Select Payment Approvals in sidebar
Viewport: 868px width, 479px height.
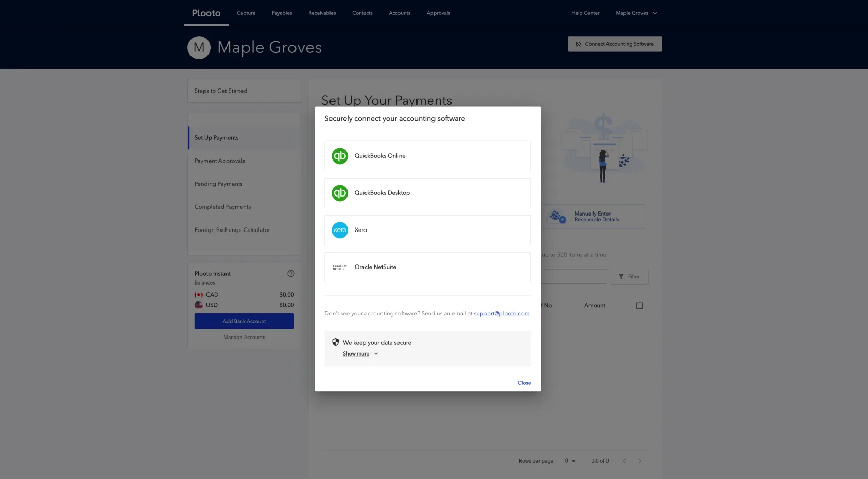click(x=245, y=161)
